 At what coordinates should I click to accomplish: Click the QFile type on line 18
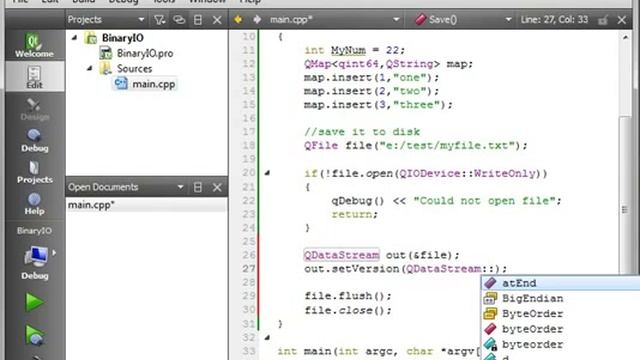pyautogui.click(x=321, y=145)
